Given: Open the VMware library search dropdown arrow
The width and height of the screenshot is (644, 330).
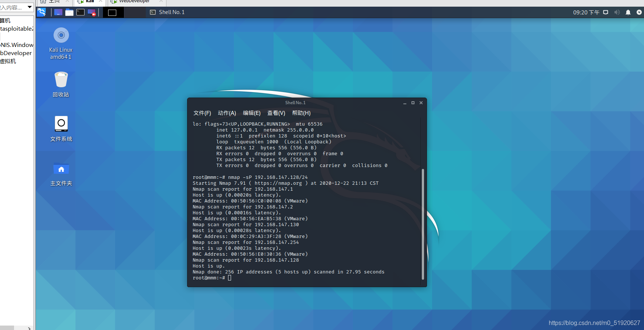Looking at the screenshot, I should click(x=30, y=7).
